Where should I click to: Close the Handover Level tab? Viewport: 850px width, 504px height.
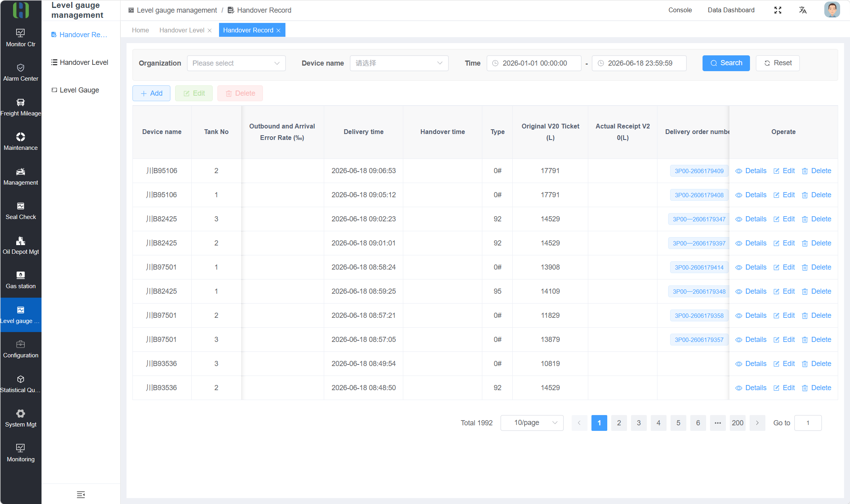click(x=210, y=30)
